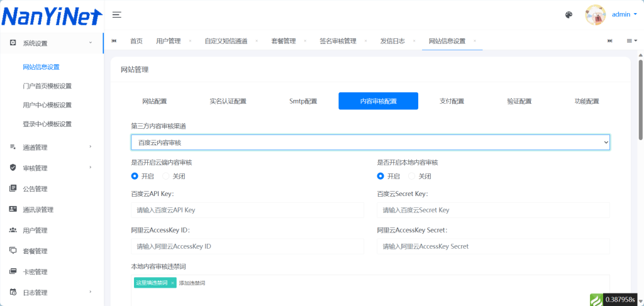Switch to the 自定义短信通道 tab

[x=226, y=41]
